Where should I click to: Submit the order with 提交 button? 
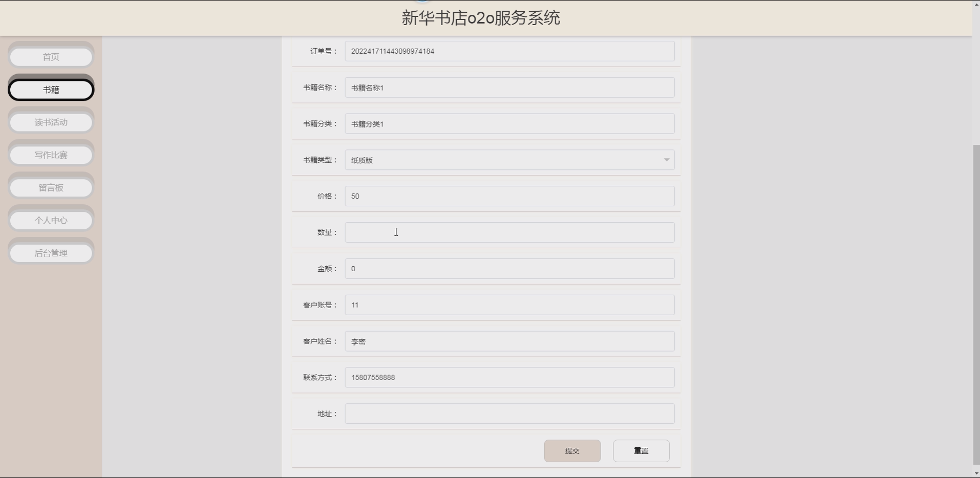point(572,451)
